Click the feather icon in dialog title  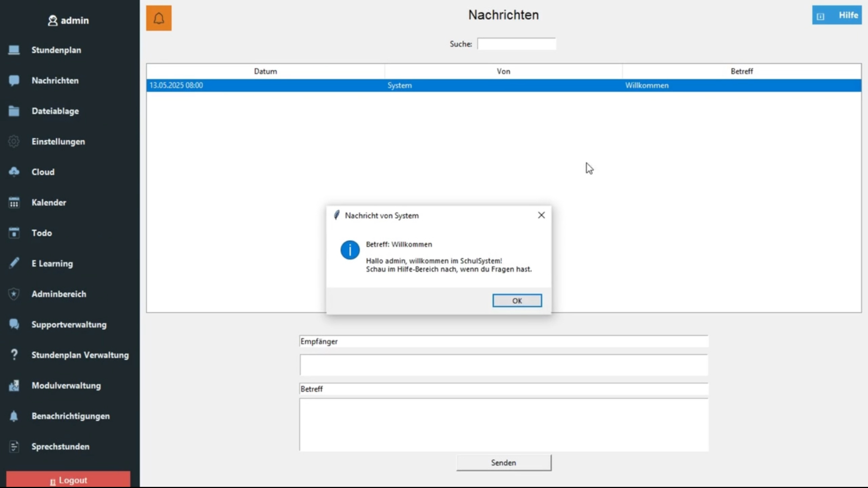click(x=337, y=215)
